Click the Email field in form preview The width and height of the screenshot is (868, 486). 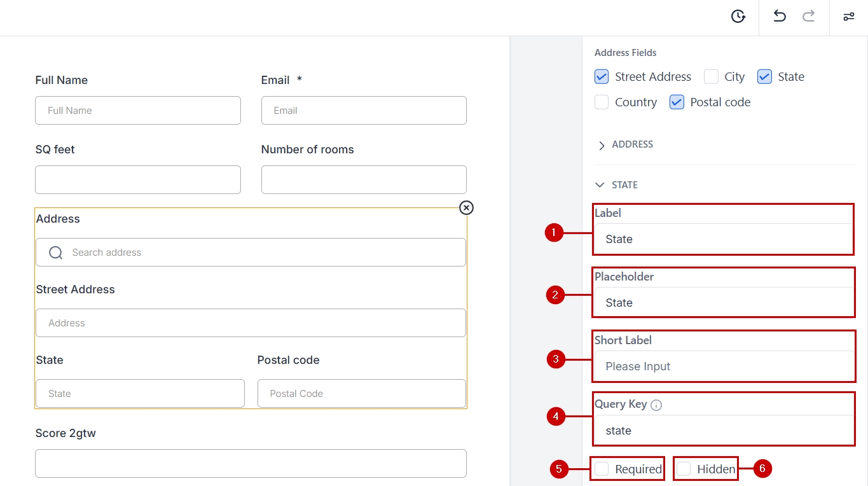tap(364, 111)
